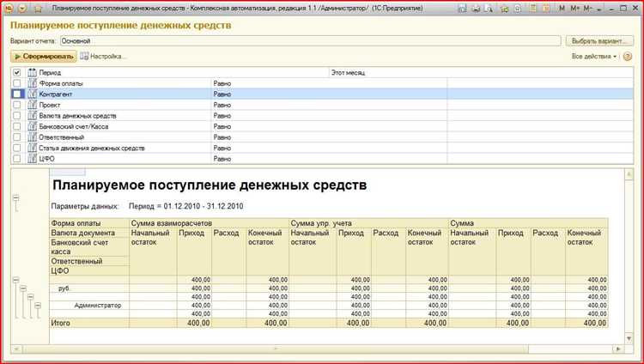Click the Ответственный filter row icon
This screenshot has width=644, height=364.
pyautogui.click(x=32, y=136)
